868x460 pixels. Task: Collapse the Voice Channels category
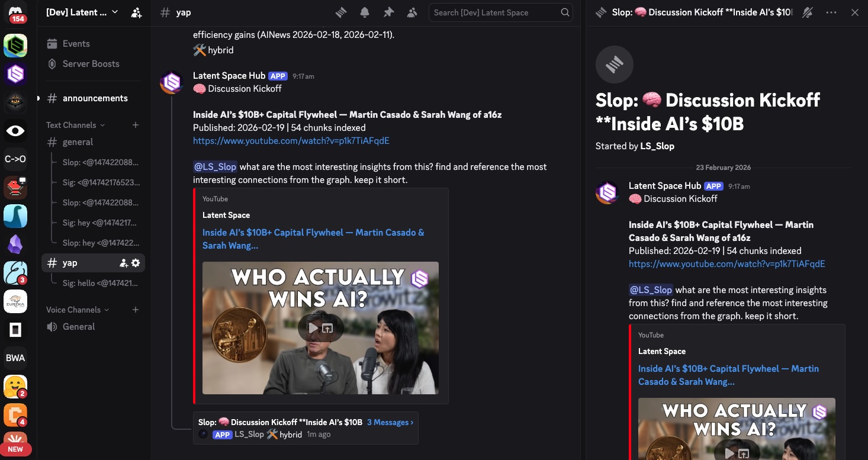pyautogui.click(x=77, y=310)
